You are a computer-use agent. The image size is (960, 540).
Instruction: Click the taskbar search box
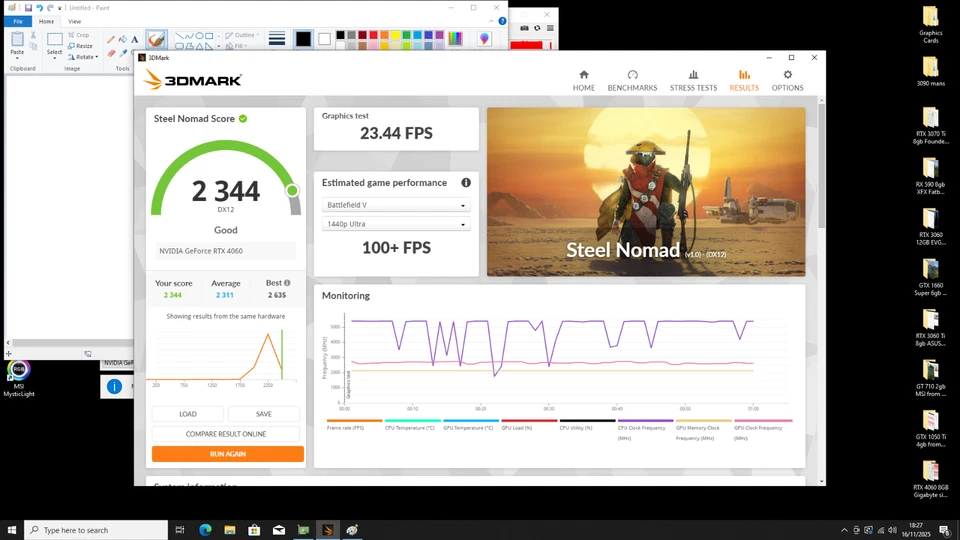96,530
